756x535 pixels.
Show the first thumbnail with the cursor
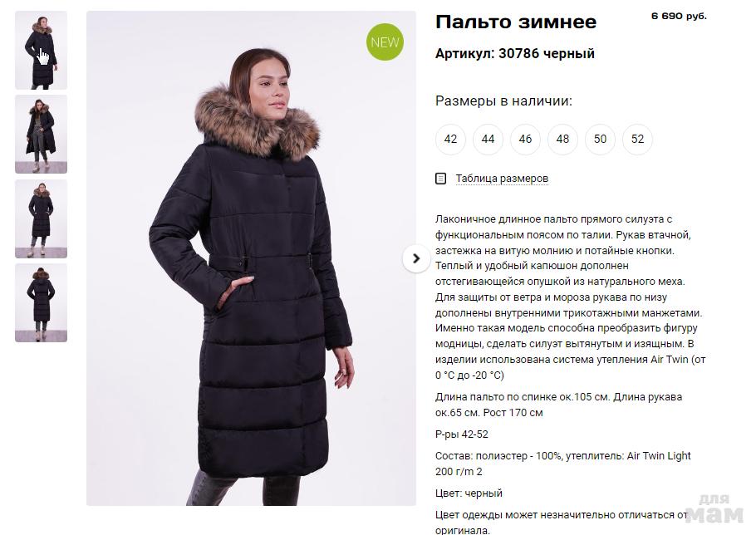(x=41, y=50)
